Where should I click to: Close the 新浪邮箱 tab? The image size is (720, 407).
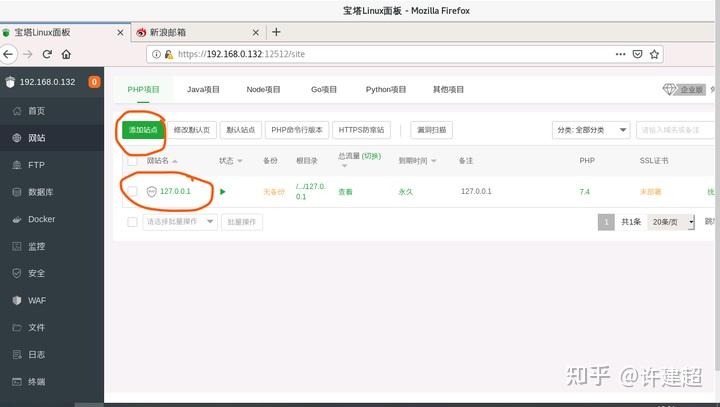[x=256, y=33]
